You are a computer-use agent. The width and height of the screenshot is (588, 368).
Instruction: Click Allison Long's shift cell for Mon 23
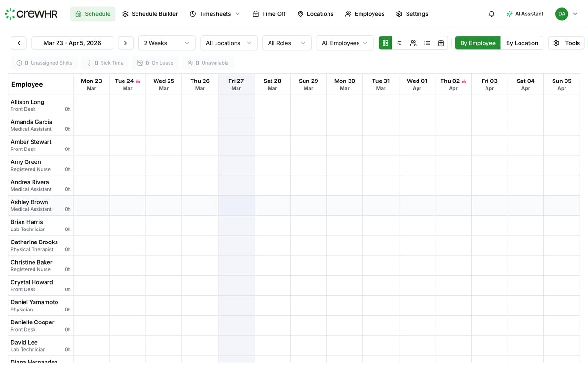[91, 105]
